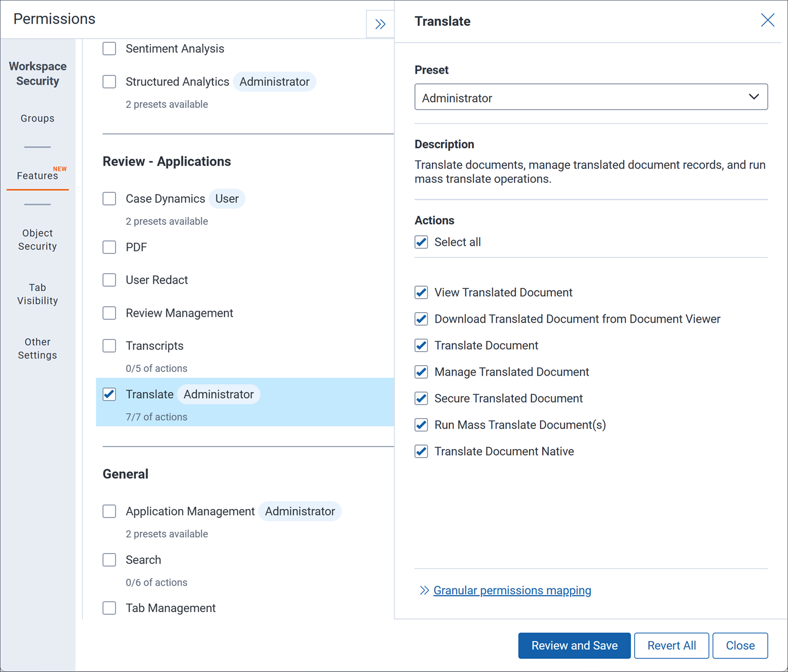Viewport: 788px width, 672px height.
Task: Click Review and Save button
Action: [574, 646]
